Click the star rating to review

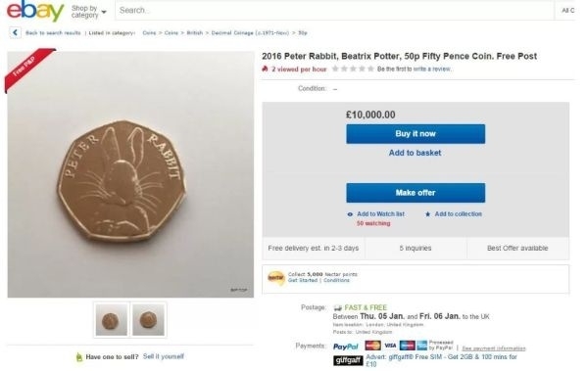tap(353, 69)
